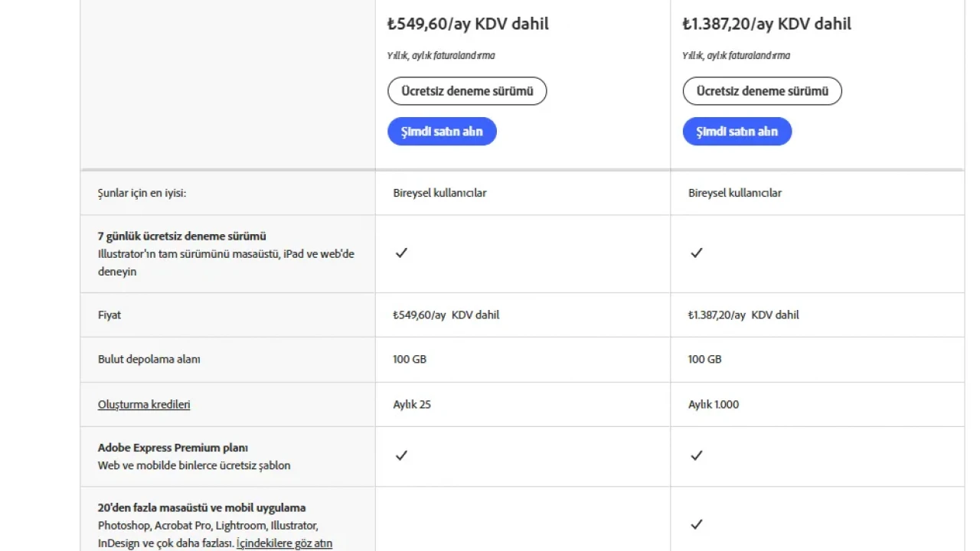
Task: Click the '20'den fazla masaüstü ve mobil uygulama' title
Action: 201,507
